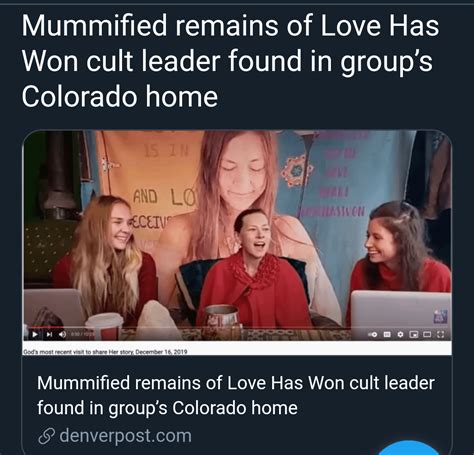Screen dimensions: 474x455
Task: Mute the video using the speaker icon
Action: pos(62,334)
